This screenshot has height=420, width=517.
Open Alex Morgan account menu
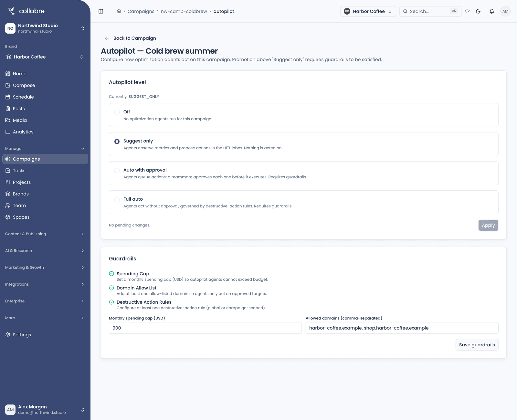tap(45, 410)
